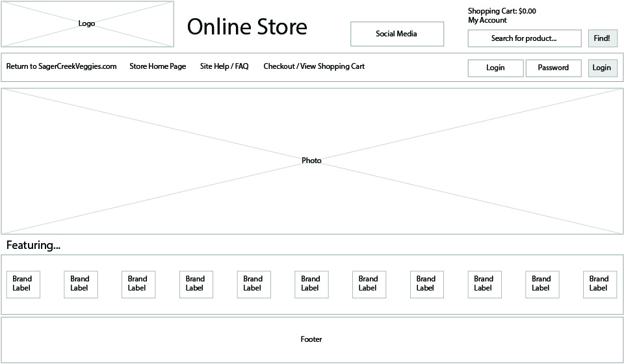Select the last Brand Label tile

click(599, 284)
